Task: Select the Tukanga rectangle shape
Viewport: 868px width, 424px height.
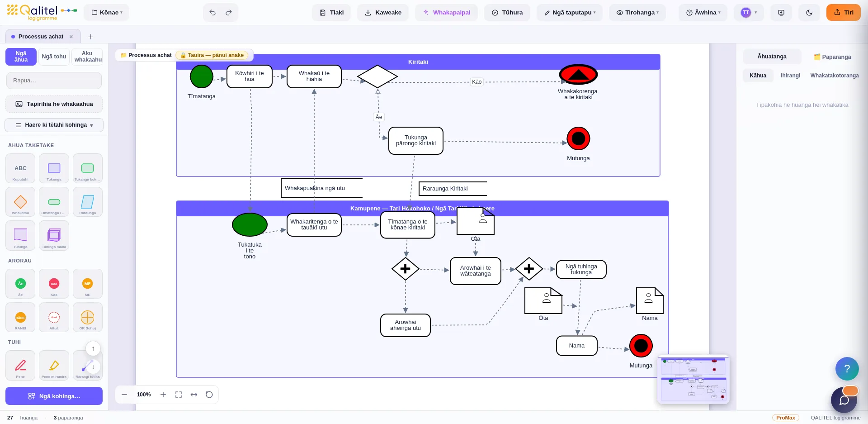Action: click(54, 168)
